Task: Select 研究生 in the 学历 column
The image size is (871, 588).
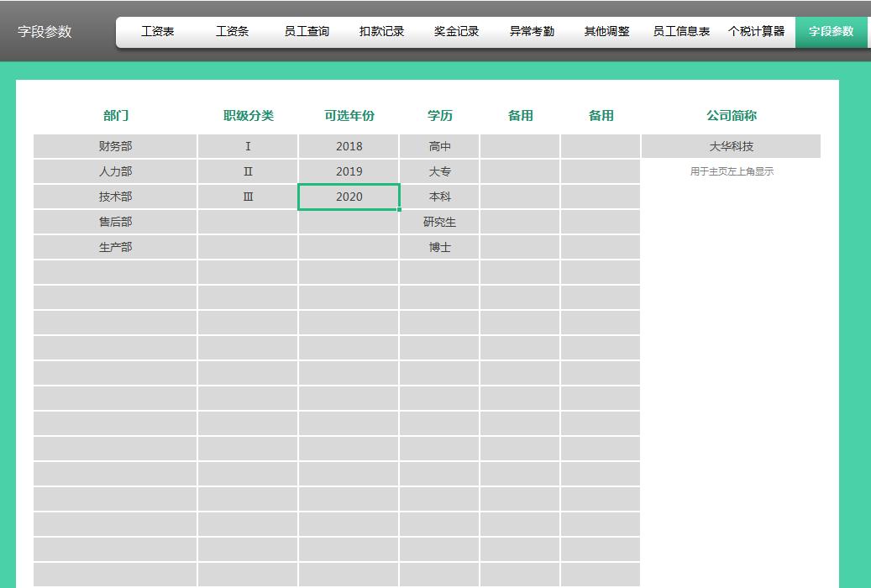Action: point(441,222)
